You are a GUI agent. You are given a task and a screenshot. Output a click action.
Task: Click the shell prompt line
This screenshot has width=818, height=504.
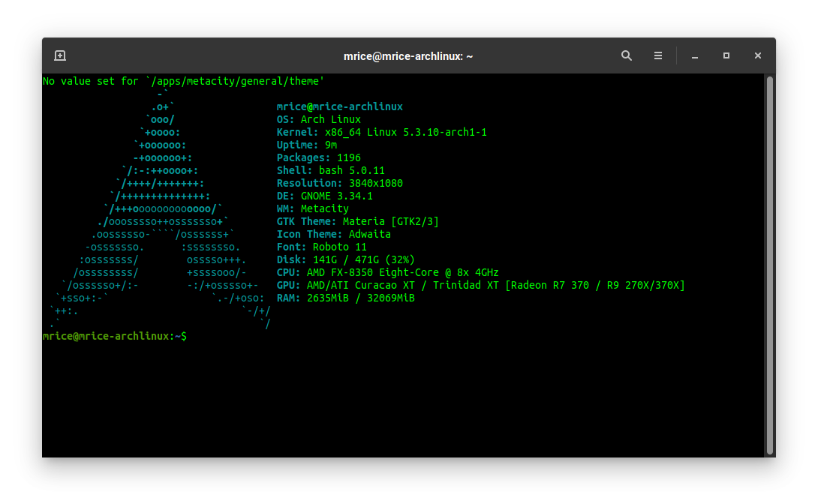point(114,336)
